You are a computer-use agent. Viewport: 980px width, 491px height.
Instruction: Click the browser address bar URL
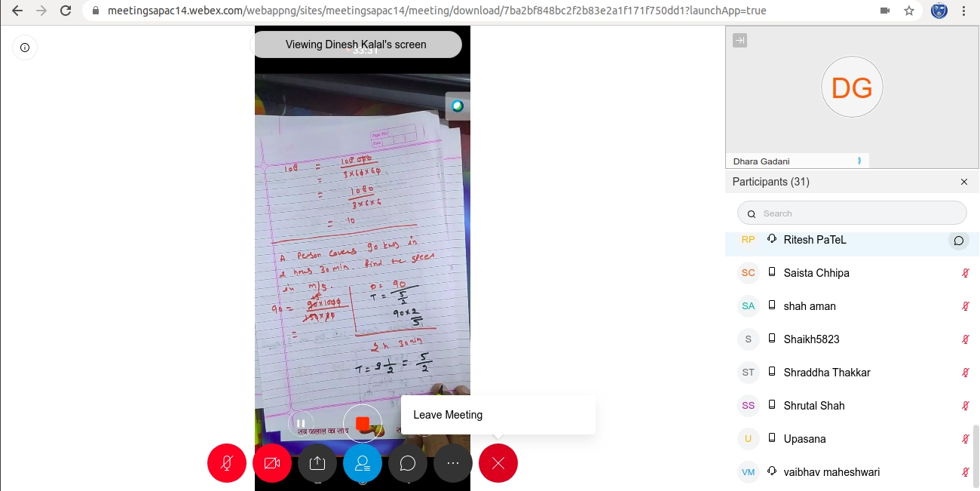[x=437, y=11]
